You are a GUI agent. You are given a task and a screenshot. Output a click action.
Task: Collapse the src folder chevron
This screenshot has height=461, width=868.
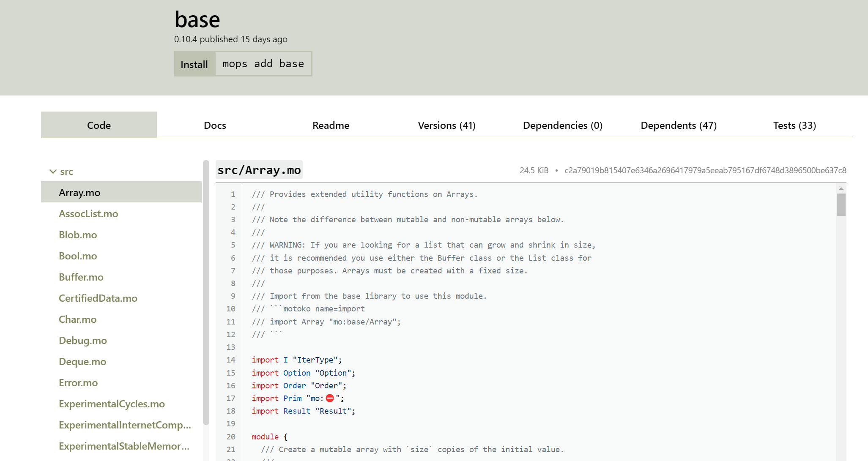(53, 172)
